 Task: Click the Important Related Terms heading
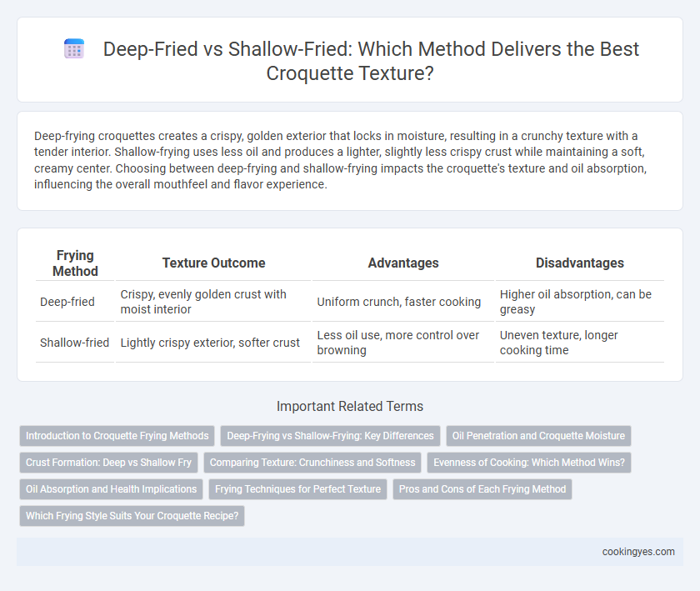pyautogui.click(x=350, y=406)
